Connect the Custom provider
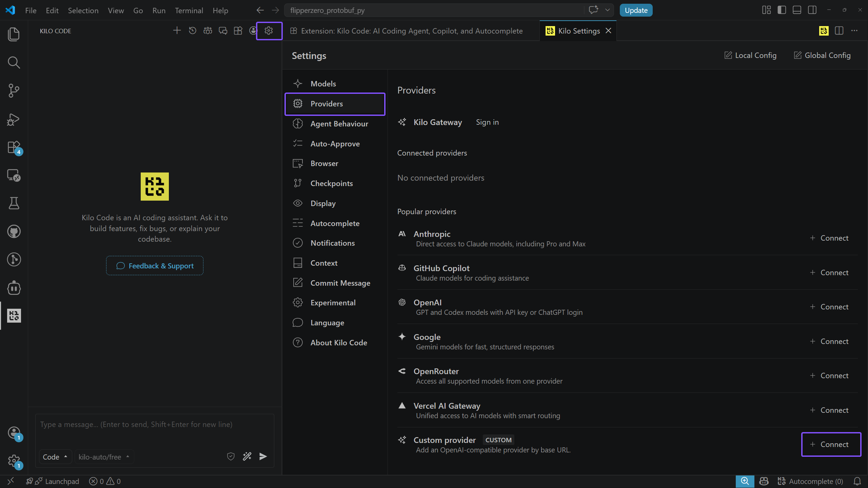868x488 pixels. [829, 444]
